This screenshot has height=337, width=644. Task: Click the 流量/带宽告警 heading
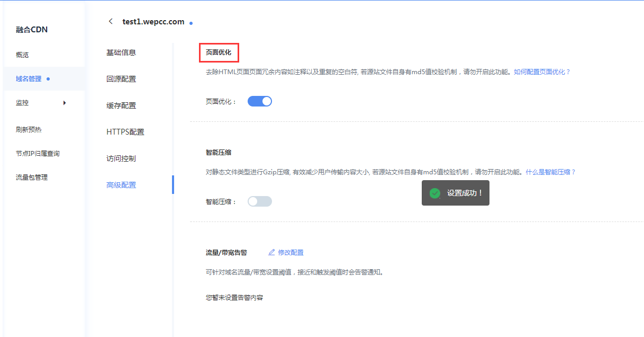pos(226,253)
